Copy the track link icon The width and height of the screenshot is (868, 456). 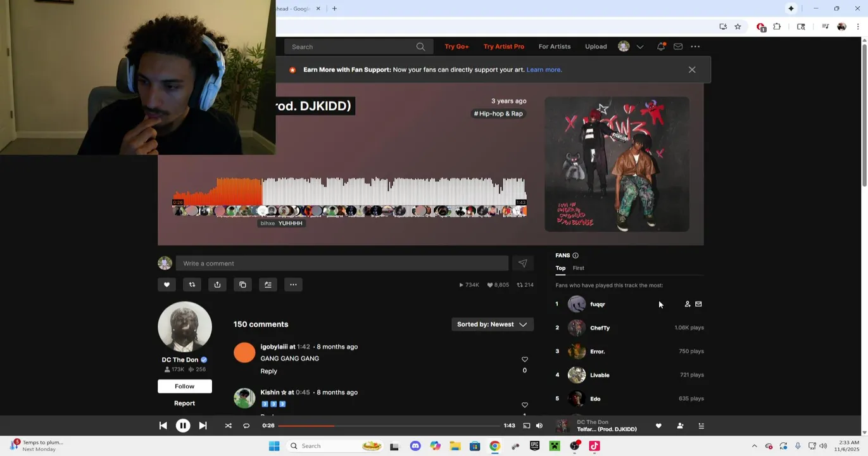(242, 284)
